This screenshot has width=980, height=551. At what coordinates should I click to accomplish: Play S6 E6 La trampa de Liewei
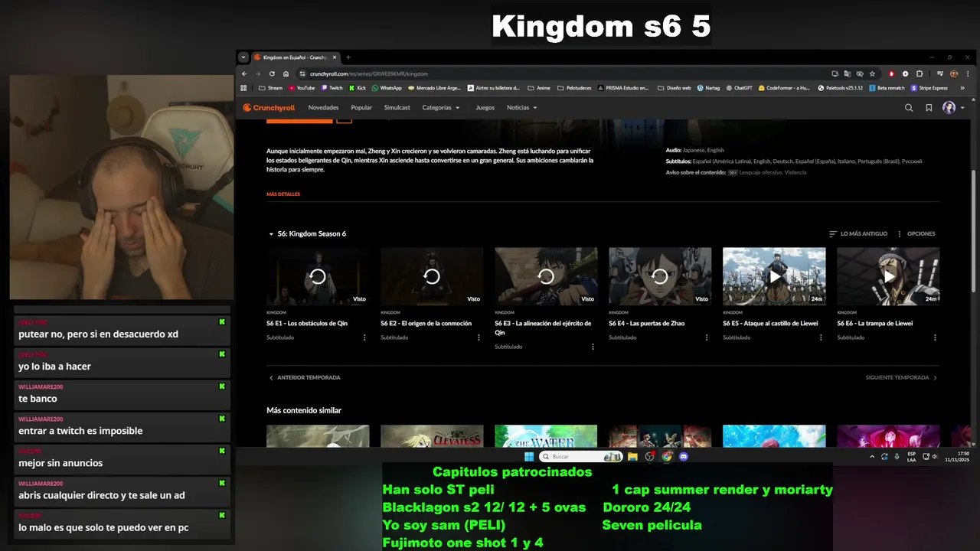click(x=888, y=276)
